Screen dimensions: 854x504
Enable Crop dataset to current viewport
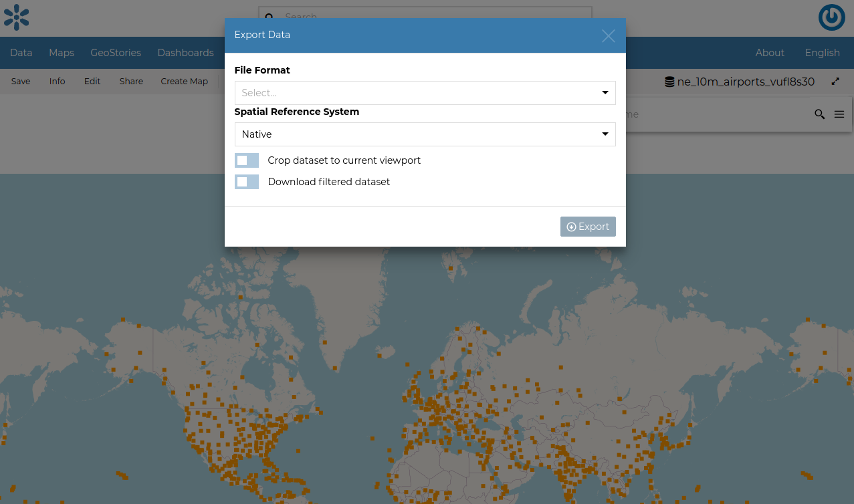(246, 160)
